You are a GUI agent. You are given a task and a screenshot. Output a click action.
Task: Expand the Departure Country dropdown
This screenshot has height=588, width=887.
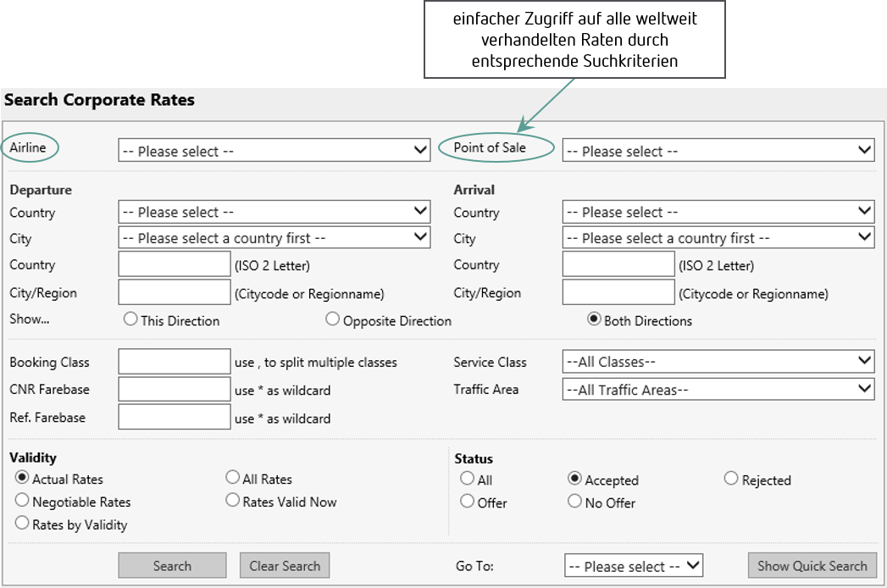coord(274,212)
